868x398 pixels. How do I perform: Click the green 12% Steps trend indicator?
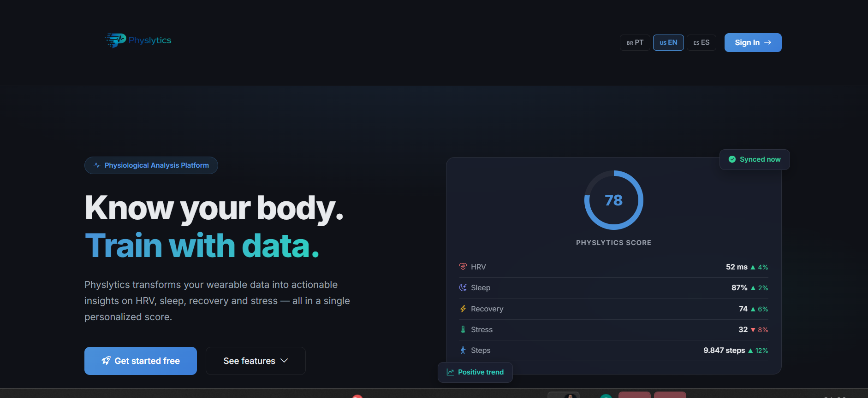pyautogui.click(x=758, y=351)
